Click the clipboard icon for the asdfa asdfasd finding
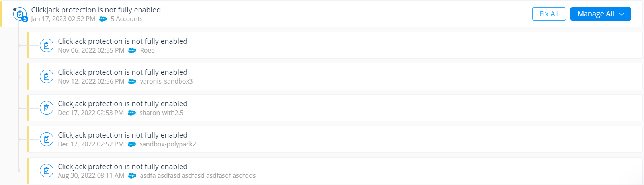Viewport: 644px width, 185px height. pos(47,171)
